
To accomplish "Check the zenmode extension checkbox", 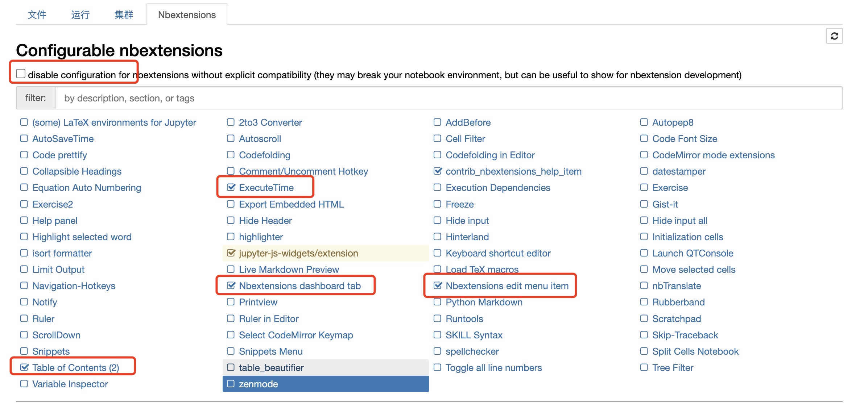I will [231, 384].
